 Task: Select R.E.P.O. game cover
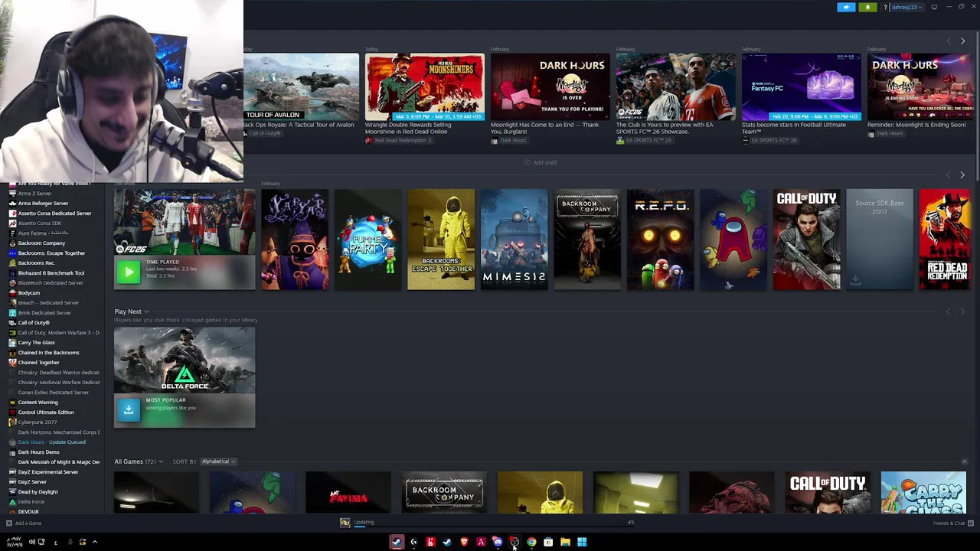661,240
